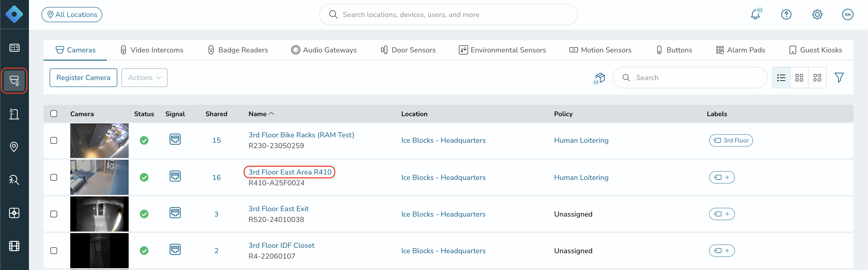Sort by the Name column header
Viewport: 868px width, 270px height.
[261, 114]
